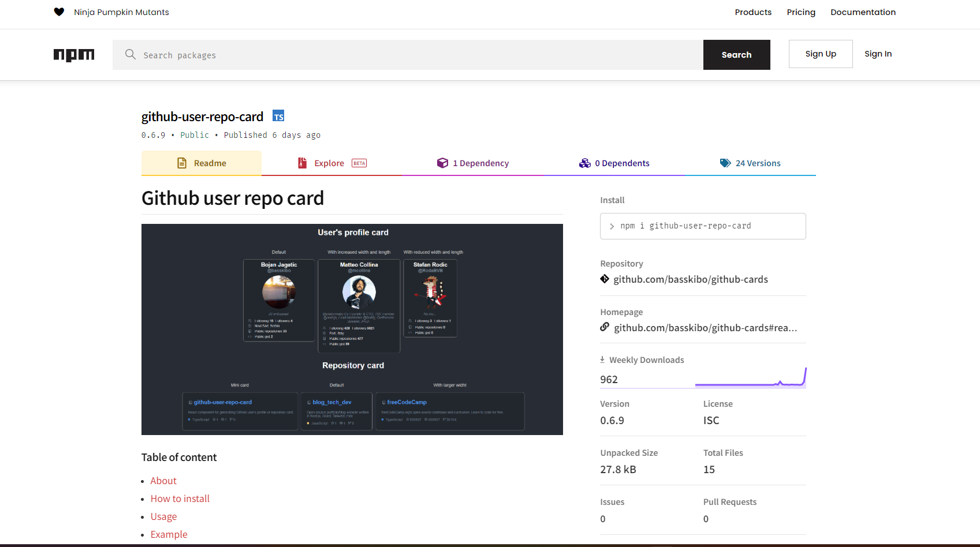
Task: Click the Dependency box icon
Action: point(442,163)
